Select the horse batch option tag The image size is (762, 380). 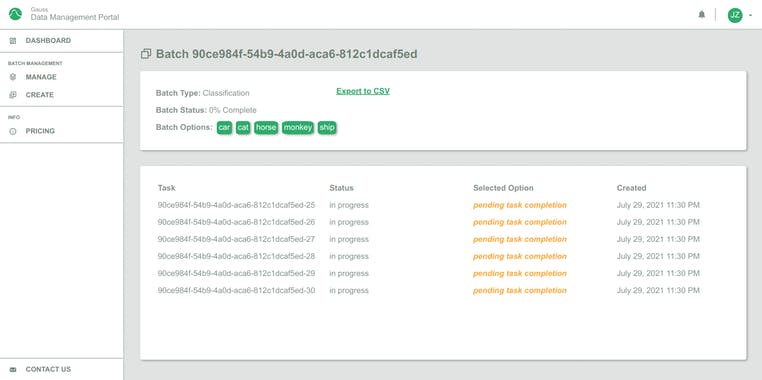pyautogui.click(x=266, y=128)
